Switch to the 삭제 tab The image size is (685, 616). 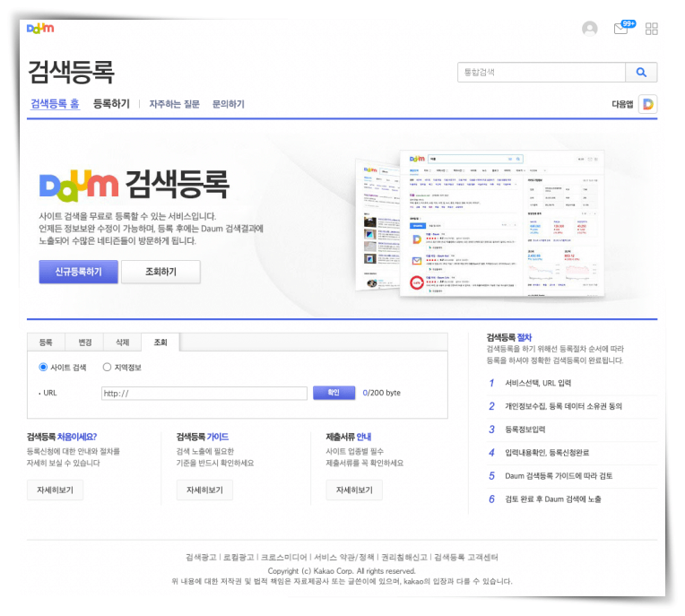122,343
